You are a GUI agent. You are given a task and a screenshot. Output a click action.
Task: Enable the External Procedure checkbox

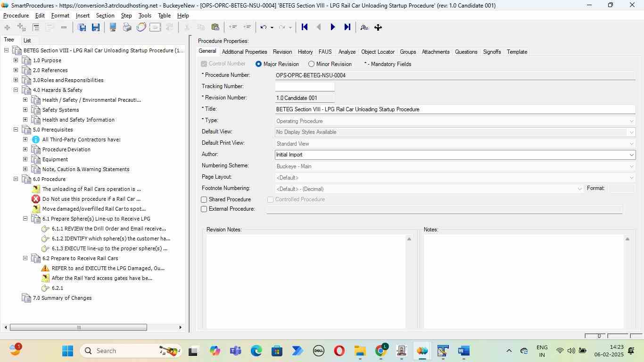tap(204, 209)
